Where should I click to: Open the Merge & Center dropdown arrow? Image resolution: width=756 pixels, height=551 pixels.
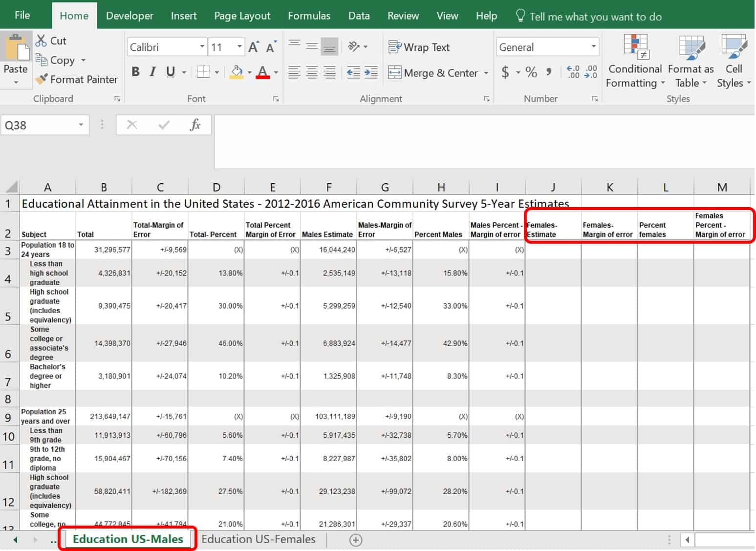(486, 73)
